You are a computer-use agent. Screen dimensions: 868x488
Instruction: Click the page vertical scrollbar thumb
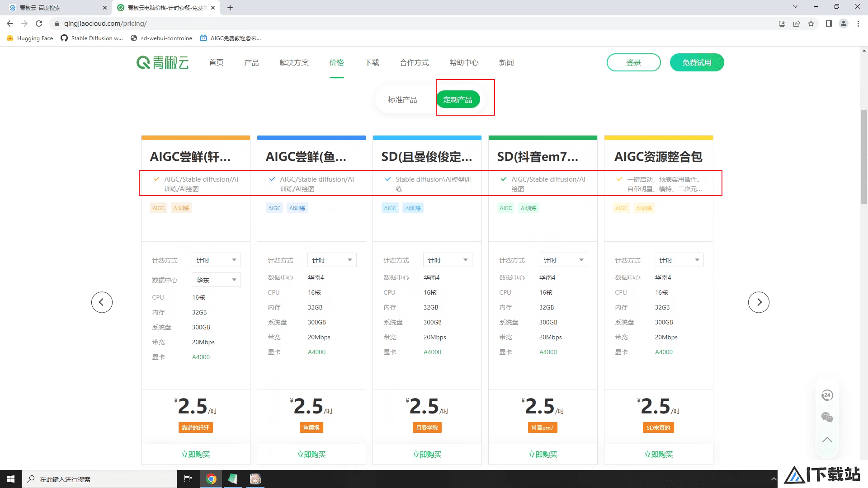click(x=864, y=156)
